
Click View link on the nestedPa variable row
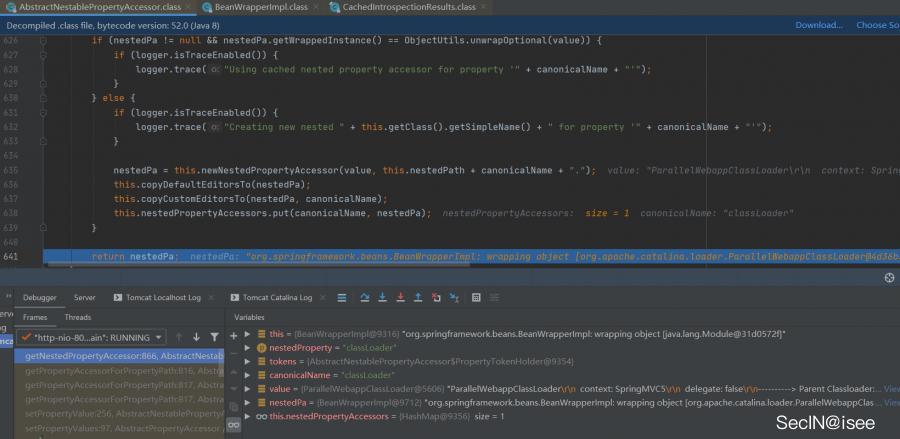pyautogui.click(x=891, y=403)
